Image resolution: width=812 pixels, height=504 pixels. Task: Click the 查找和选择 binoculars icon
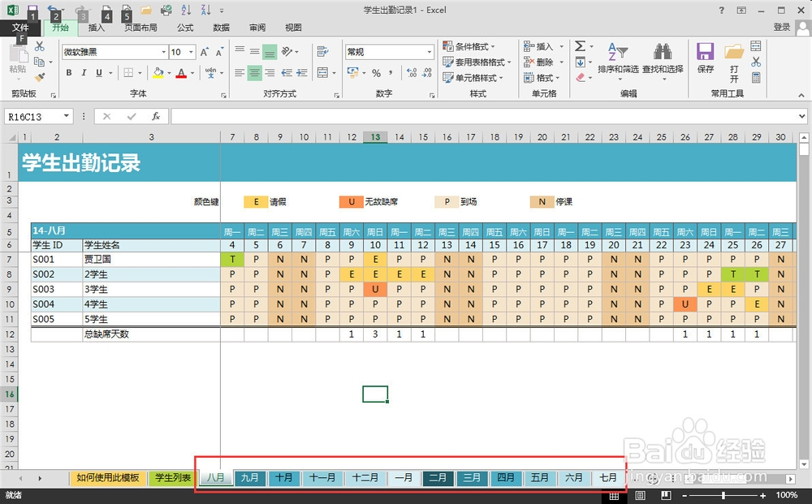(664, 51)
